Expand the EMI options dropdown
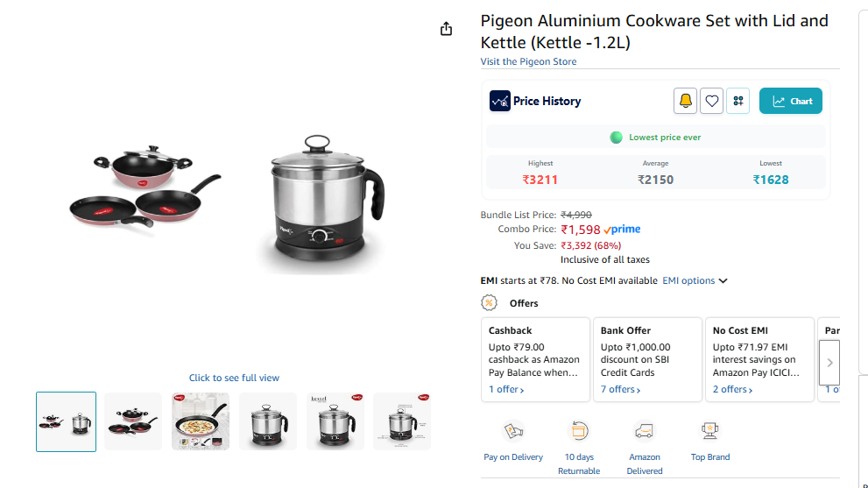 tap(695, 281)
